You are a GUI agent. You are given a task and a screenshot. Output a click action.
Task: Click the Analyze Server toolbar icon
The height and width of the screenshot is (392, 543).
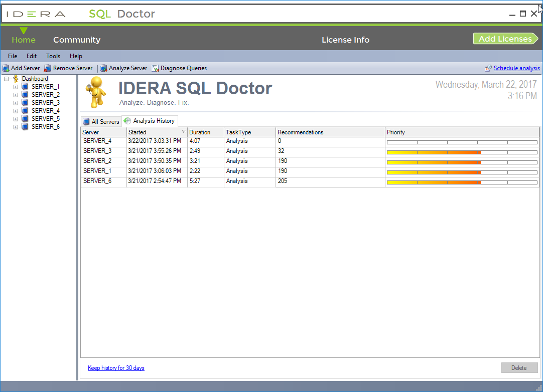point(103,68)
